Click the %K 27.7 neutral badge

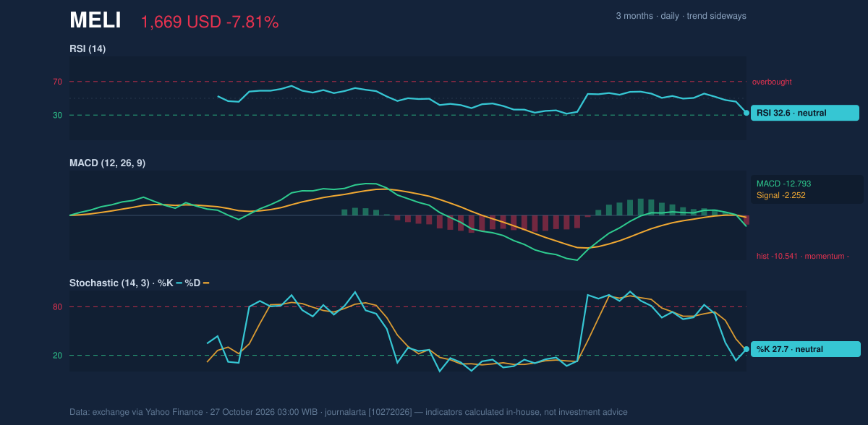(x=805, y=349)
